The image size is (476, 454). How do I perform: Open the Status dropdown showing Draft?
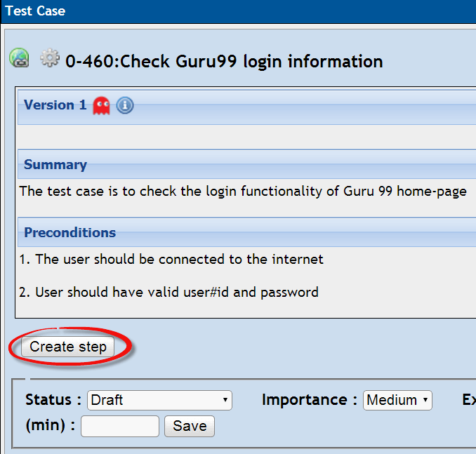[159, 401]
